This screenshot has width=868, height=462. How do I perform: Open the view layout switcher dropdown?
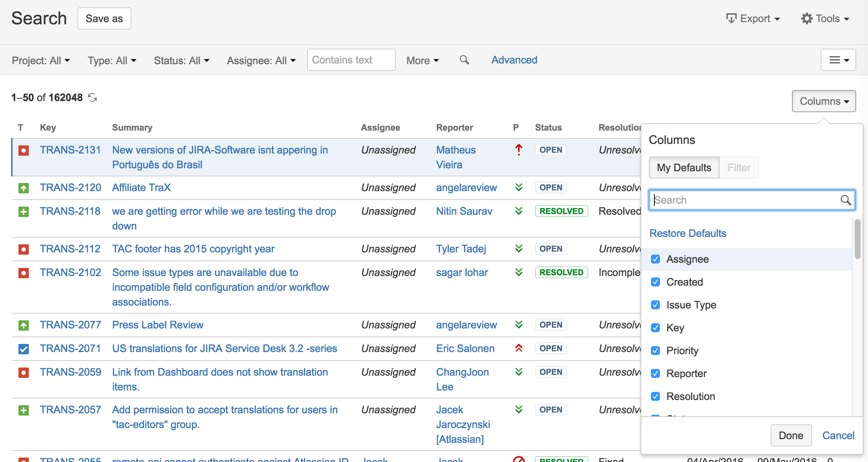tap(838, 60)
